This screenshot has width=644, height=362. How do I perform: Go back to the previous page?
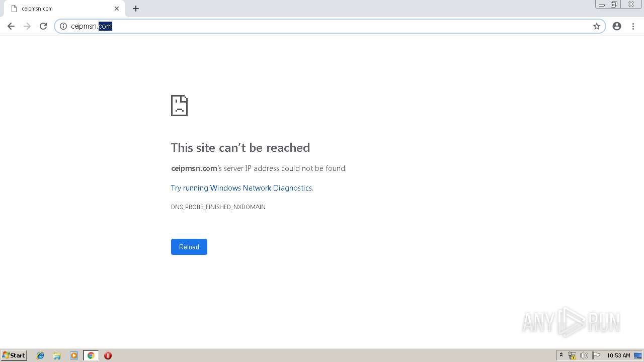coord(11,26)
